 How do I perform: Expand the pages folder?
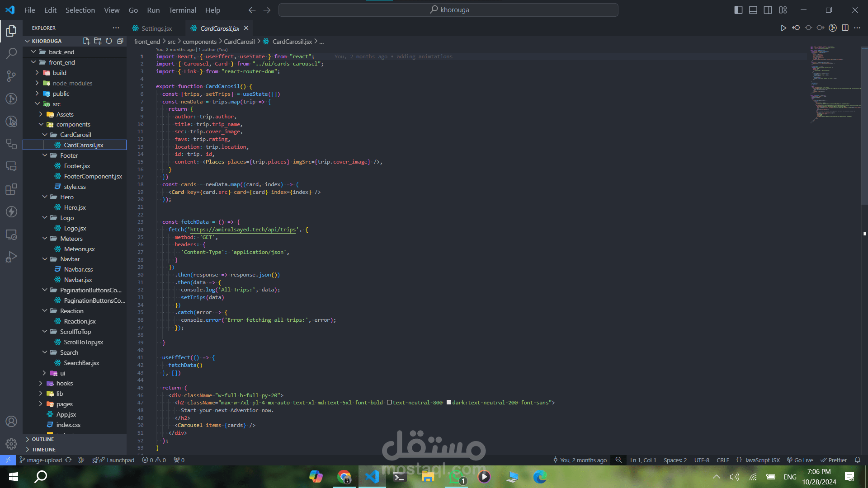(64, 404)
